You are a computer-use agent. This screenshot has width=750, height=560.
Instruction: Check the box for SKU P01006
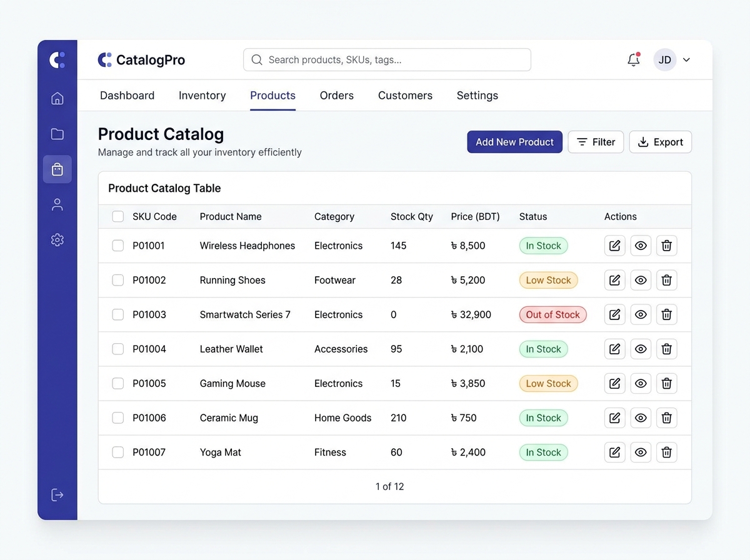[117, 417]
